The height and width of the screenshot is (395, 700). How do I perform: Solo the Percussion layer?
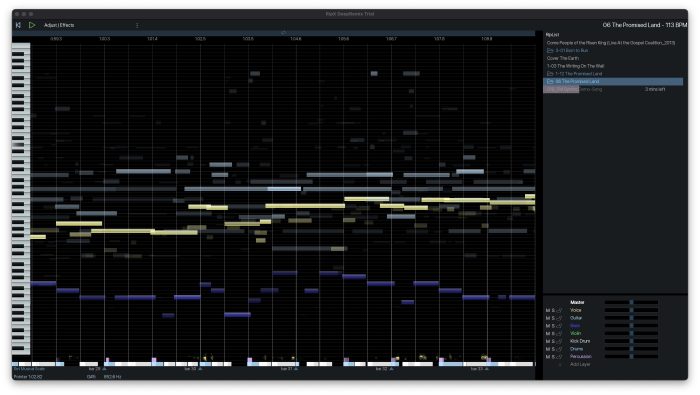[x=553, y=357]
